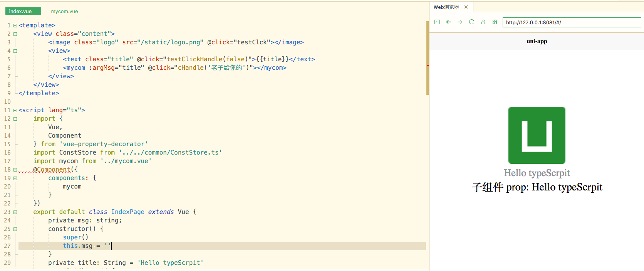Click 'vue-property-decorator' string on line 15
Viewport: 644px width, 271px height.
(104, 144)
